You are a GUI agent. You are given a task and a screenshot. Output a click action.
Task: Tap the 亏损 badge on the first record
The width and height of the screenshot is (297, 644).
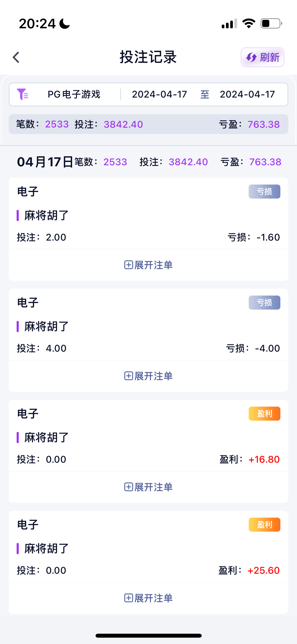(x=264, y=191)
